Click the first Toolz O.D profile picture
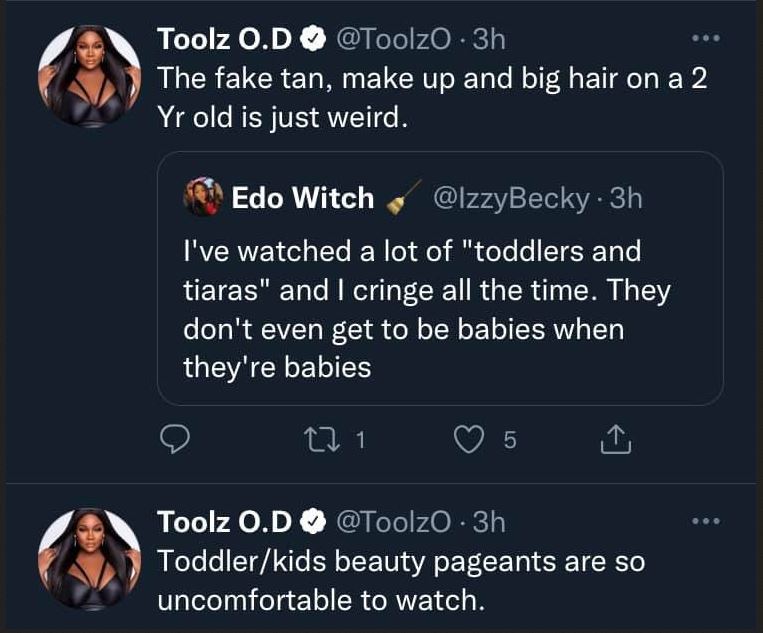The height and width of the screenshot is (633, 763). (x=88, y=77)
